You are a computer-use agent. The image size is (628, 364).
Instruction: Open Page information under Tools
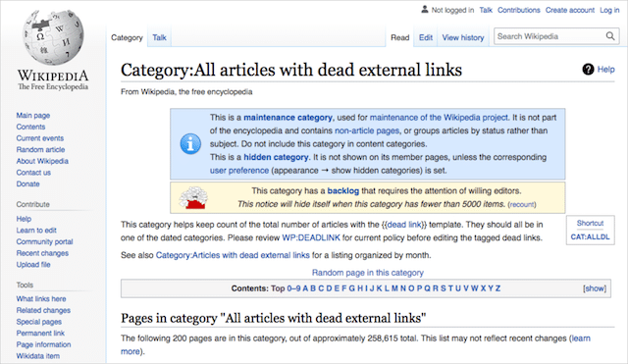tap(43, 344)
